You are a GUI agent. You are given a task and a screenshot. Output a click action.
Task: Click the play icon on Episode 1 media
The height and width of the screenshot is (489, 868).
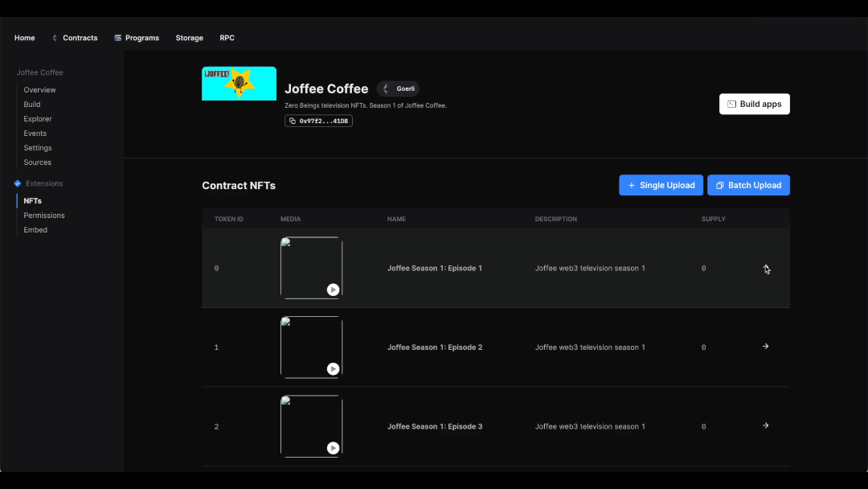(x=333, y=290)
